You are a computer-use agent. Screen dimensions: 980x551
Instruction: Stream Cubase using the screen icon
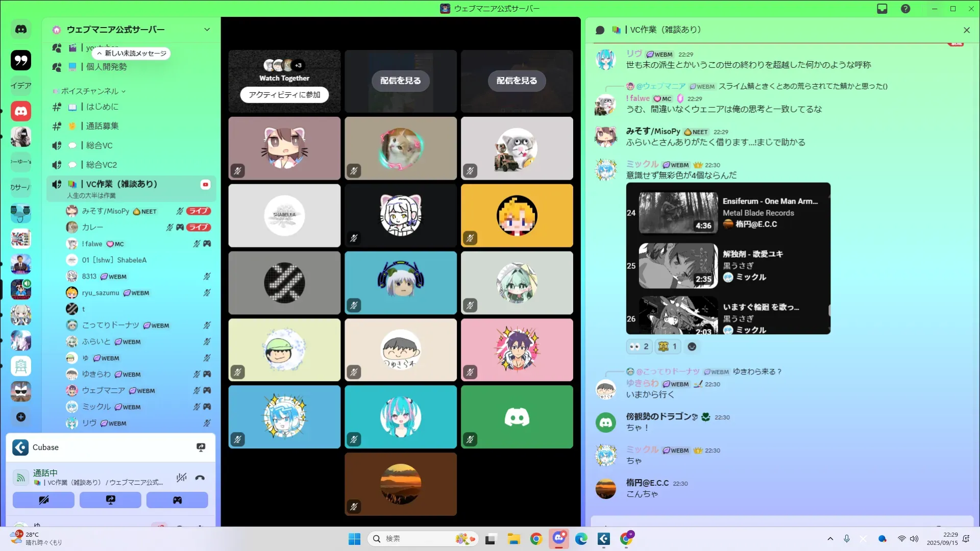[201, 447]
